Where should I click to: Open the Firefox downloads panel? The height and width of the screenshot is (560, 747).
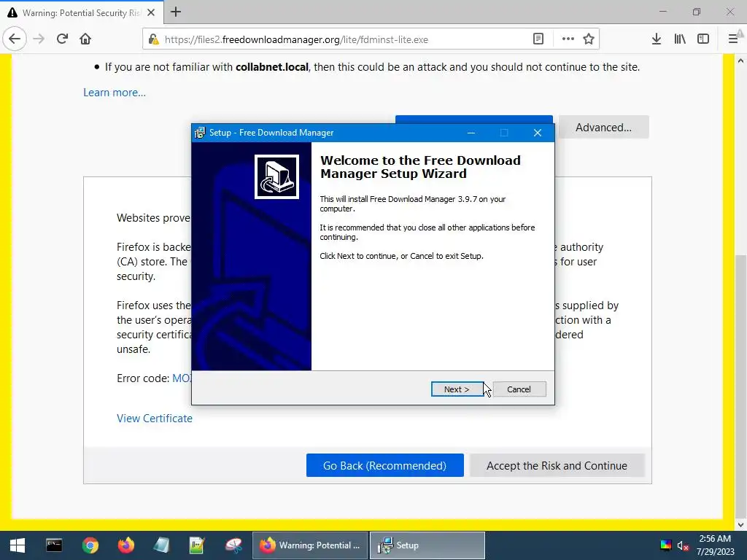[657, 39]
